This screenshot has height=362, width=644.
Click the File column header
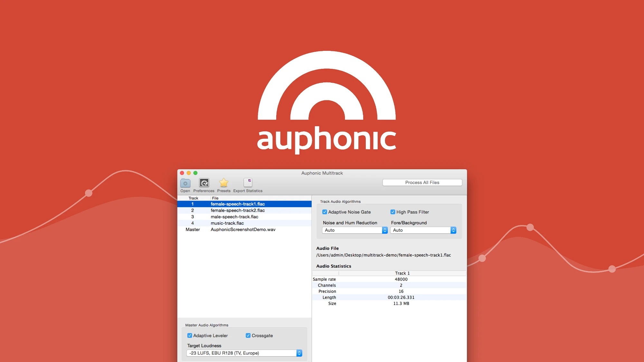tap(215, 198)
